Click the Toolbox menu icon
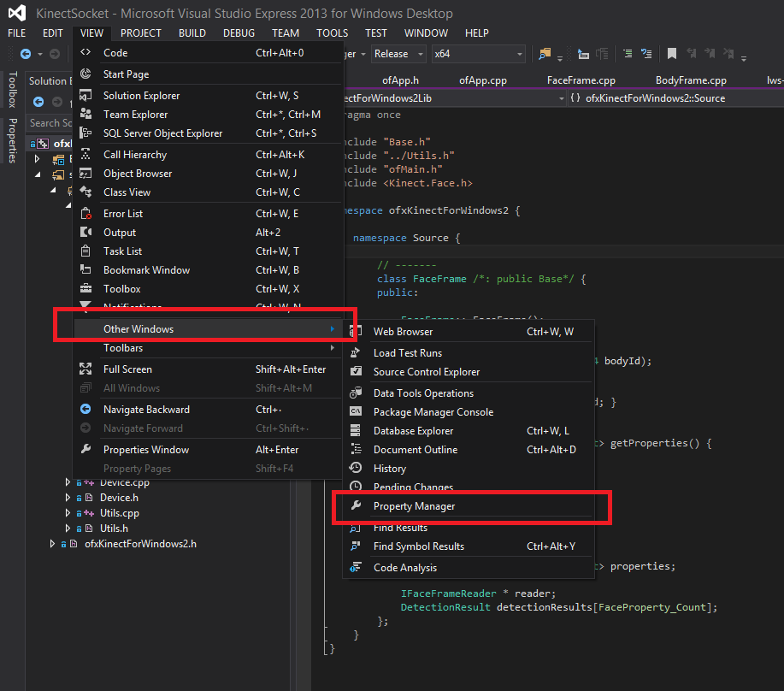This screenshot has height=691, width=784. coord(85,288)
